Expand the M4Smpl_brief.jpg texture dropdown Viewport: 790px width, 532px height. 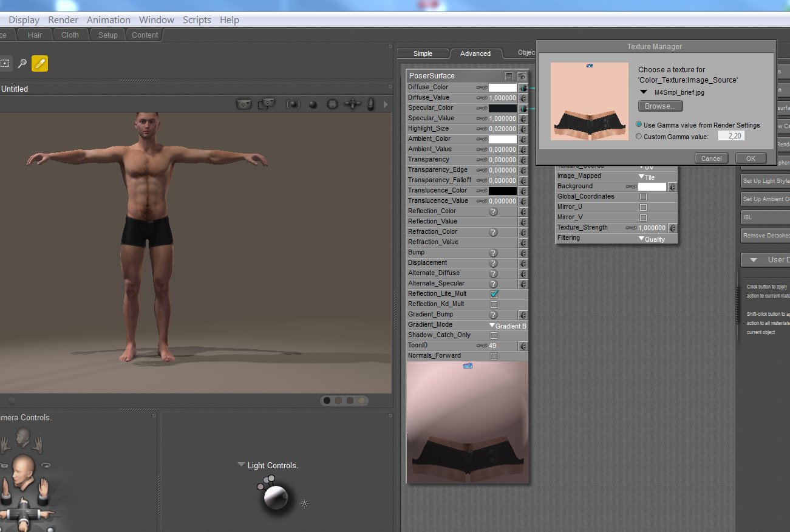point(643,92)
